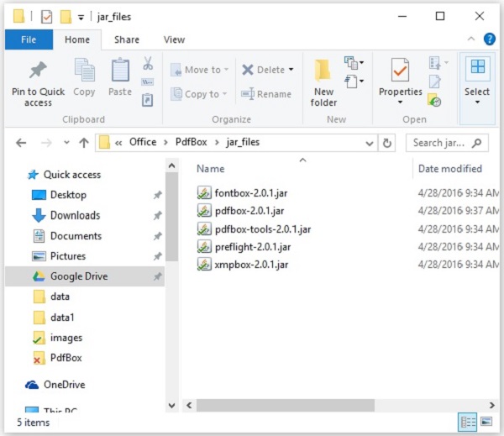504x436 pixels.
Task: Switch to the Share ribbon tab
Action: point(127,39)
